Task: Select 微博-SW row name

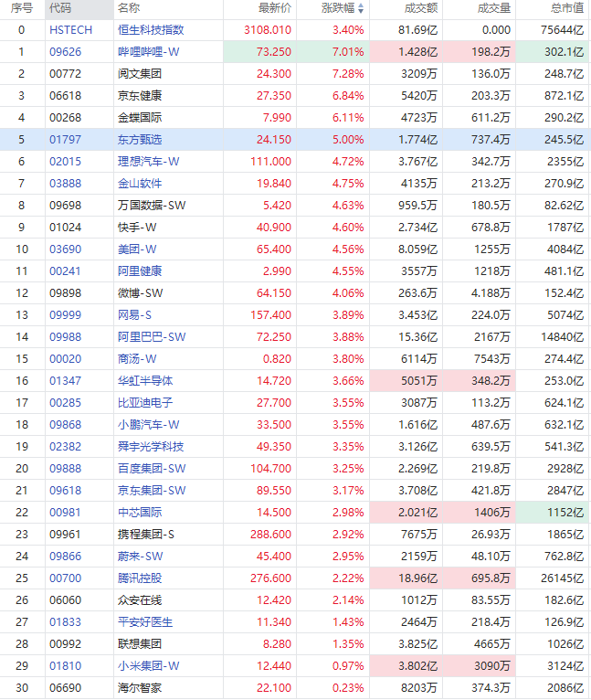Action: (x=140, y=292)
